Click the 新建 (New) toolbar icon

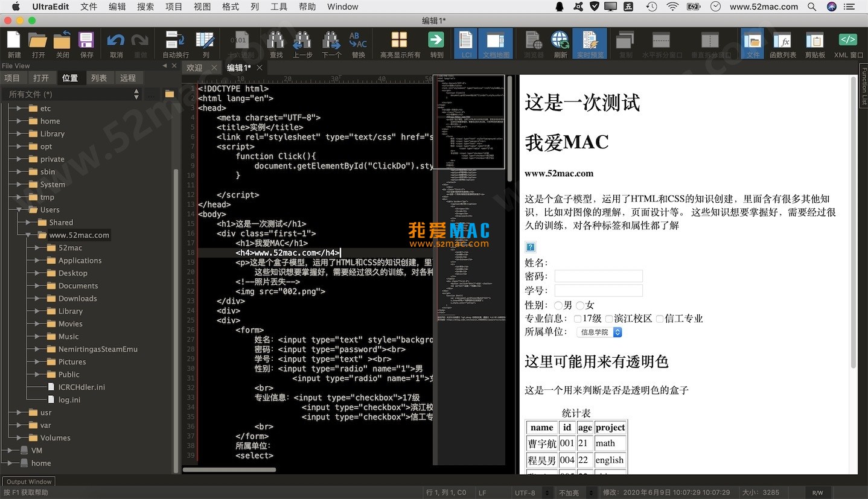(x=14, y=40)
